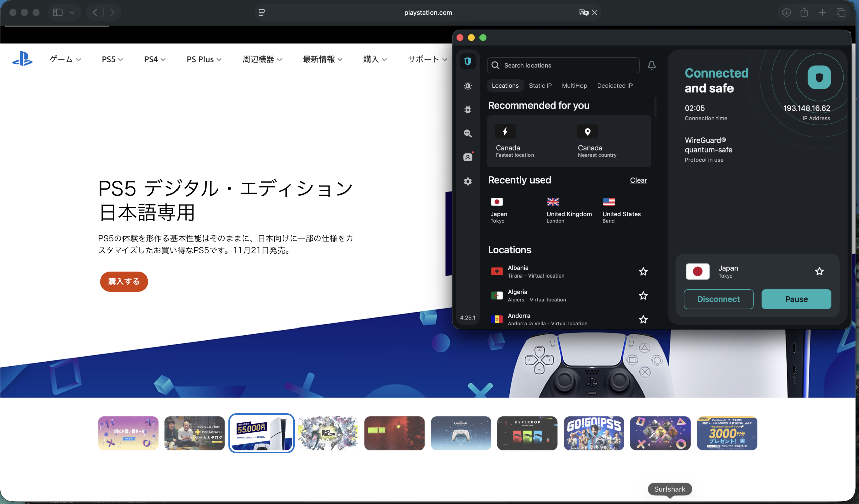Click the Surfshark locations list scrollbar
Screen dimensions: 859x504
(655, 107)
